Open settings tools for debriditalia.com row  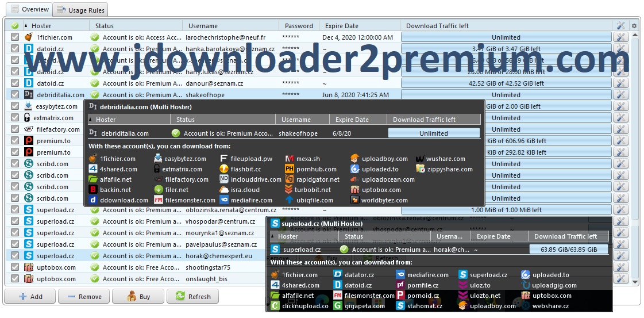click(620, 95)
